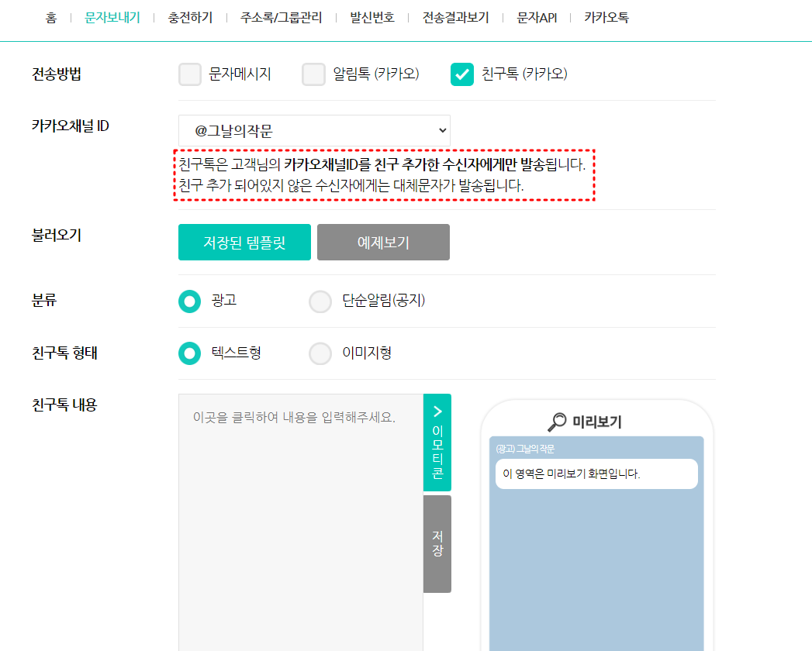Open the 카카오톡 menu item
Screen dimensions: 812x651
click(x=606, y=18)
